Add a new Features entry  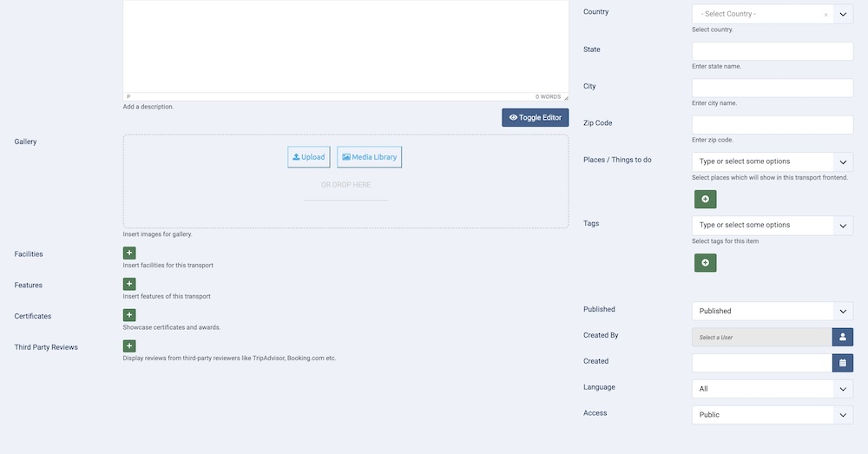(129, 284)
